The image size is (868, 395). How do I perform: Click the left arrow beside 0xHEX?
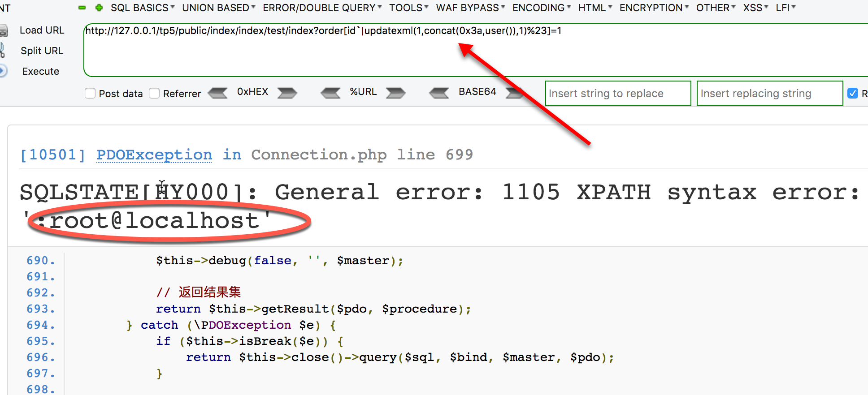218,93
